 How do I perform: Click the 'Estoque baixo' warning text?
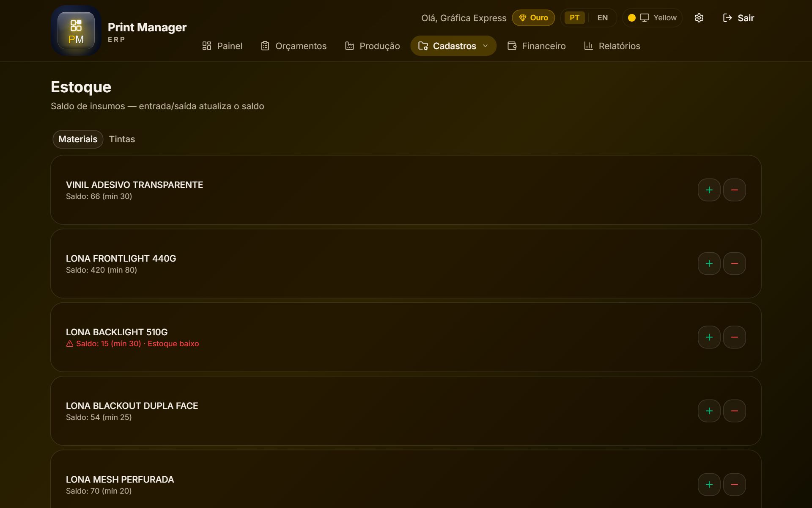coord(173,344)
